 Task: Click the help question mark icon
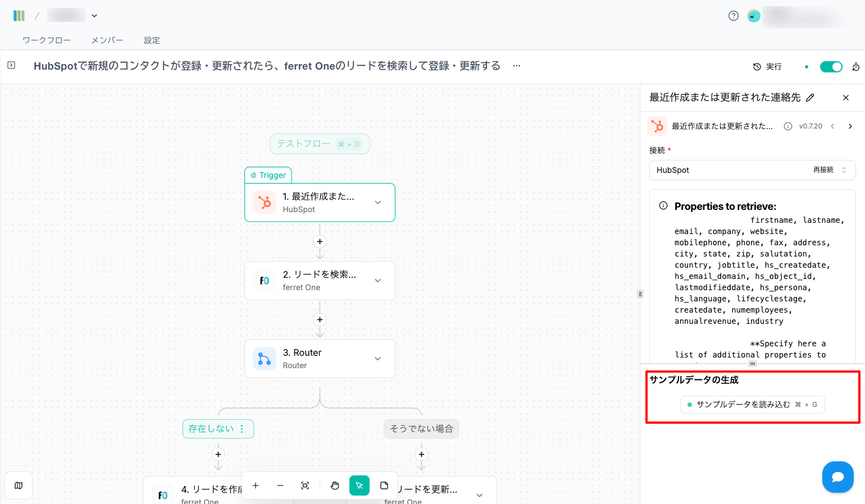point(733,16)
